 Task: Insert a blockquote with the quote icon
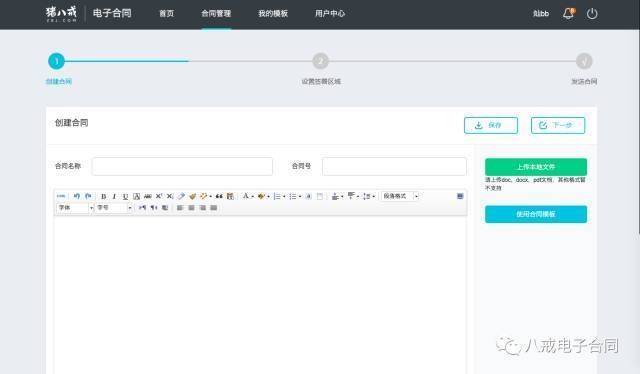pos(219,196)
